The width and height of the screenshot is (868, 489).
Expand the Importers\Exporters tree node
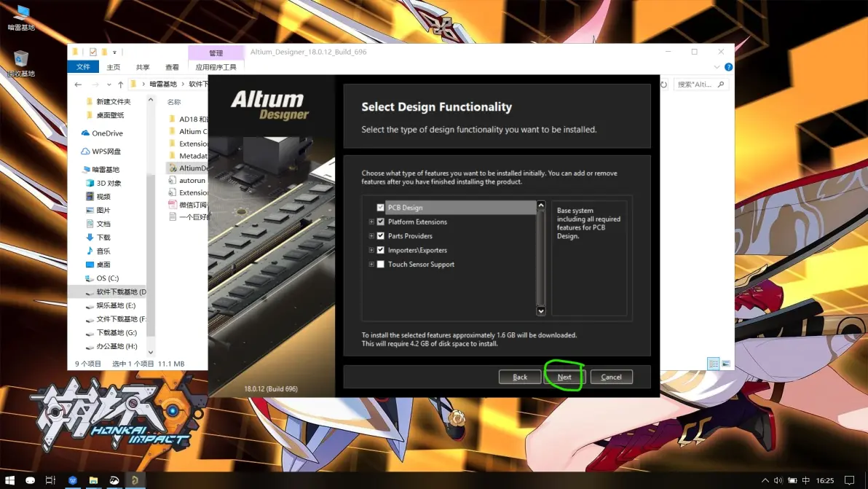[371, 250]
